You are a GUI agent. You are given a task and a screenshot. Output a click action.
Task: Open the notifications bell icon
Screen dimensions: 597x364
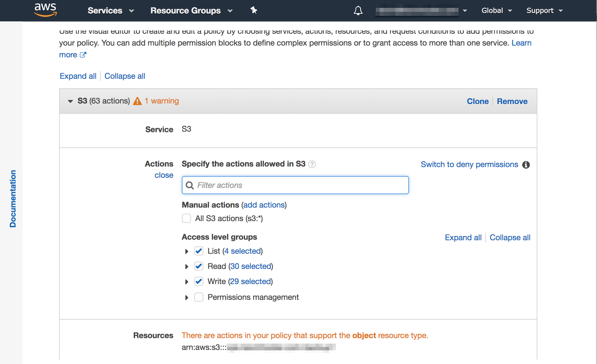coord(358,10)
